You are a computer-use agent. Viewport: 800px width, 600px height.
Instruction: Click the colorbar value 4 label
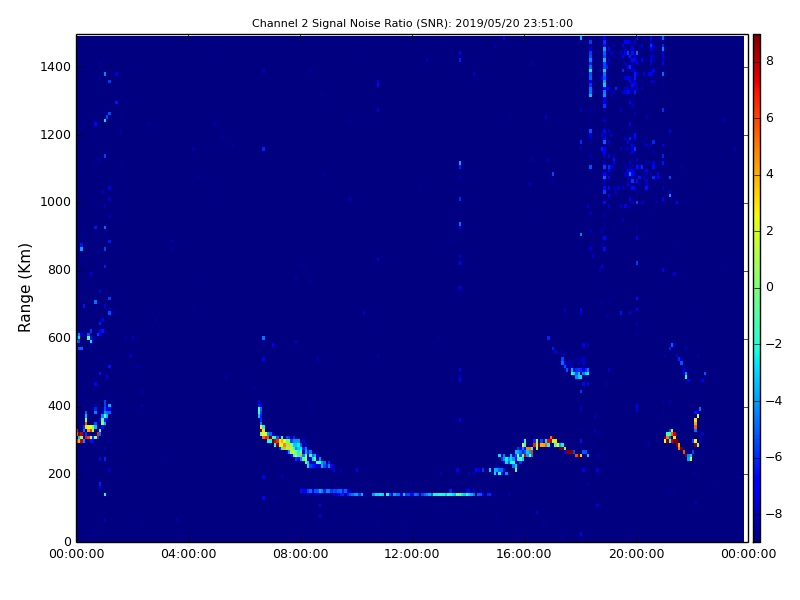coord(770,174)
